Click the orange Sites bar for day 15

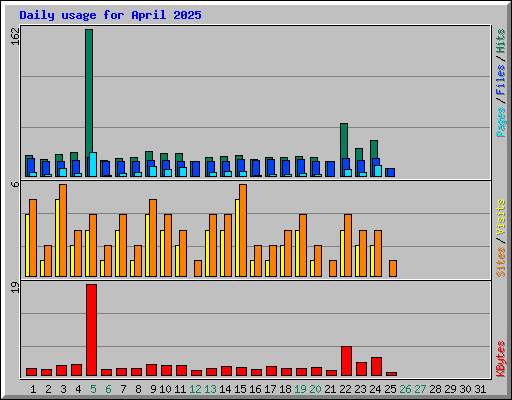[x=243, y=230]
